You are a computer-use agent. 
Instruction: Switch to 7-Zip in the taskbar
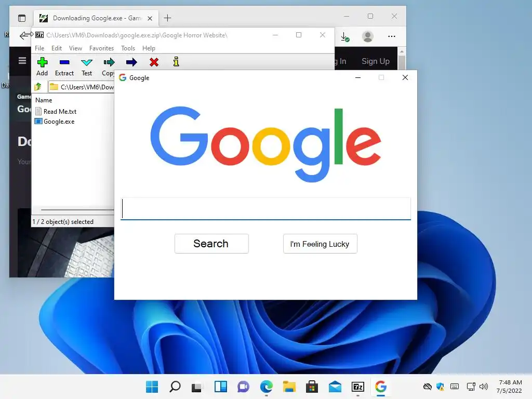pyautogui.click(x=357, y=387)
